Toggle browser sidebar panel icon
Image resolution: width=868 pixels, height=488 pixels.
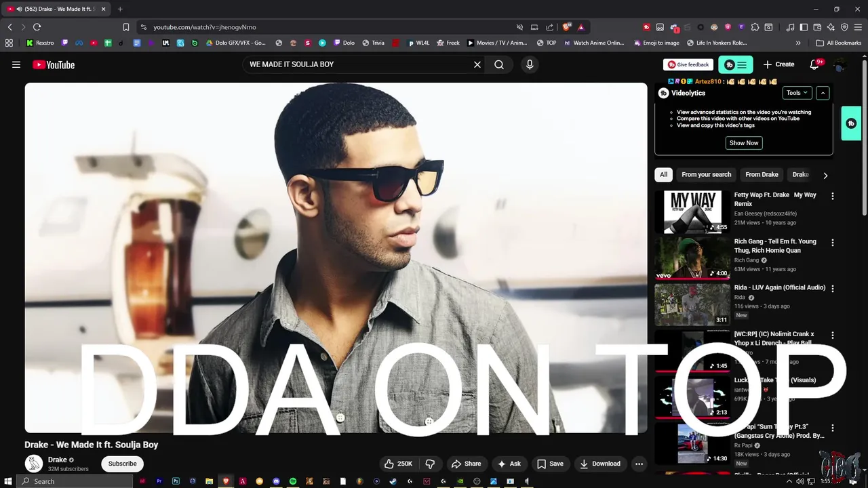pyautogui.click(x=804, y=27)
